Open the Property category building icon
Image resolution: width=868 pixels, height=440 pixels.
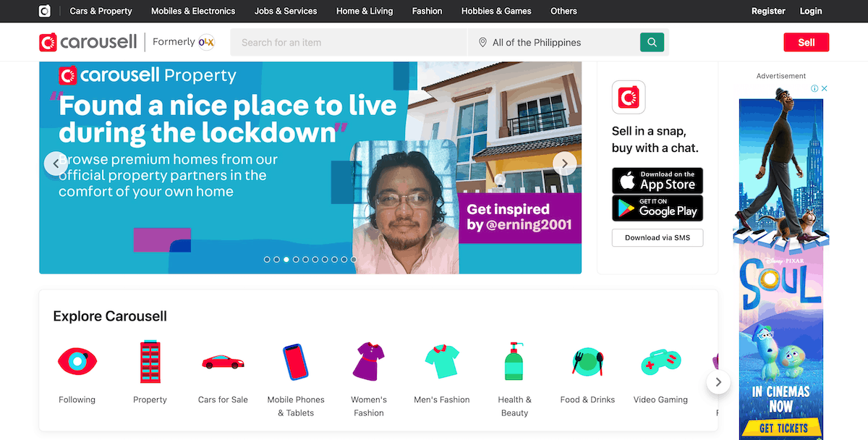(x=150, y=361)
